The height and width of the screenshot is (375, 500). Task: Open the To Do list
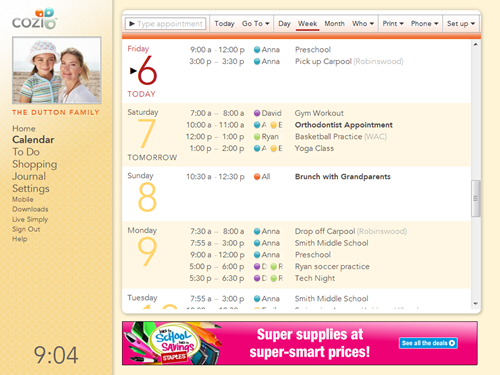26,152
